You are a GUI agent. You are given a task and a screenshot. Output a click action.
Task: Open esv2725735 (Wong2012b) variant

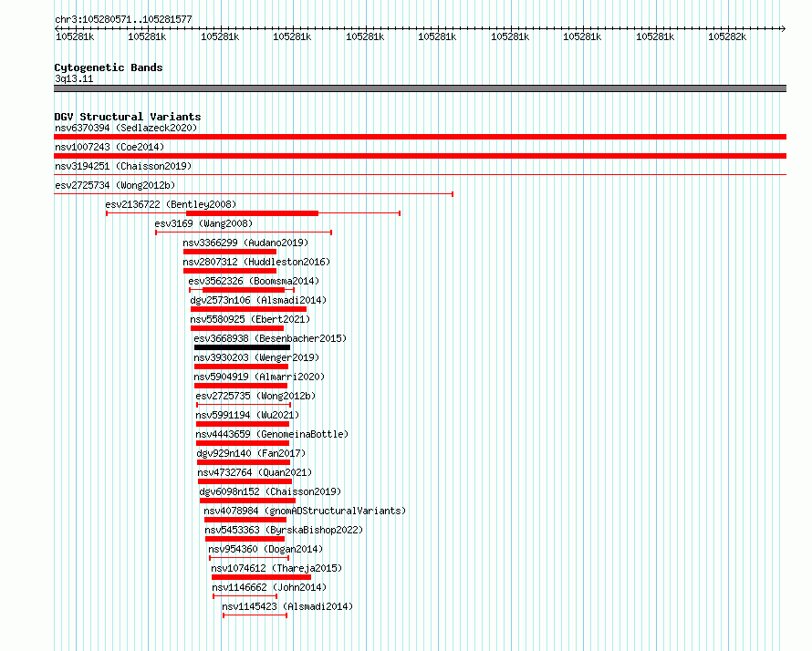click(255, 396)
